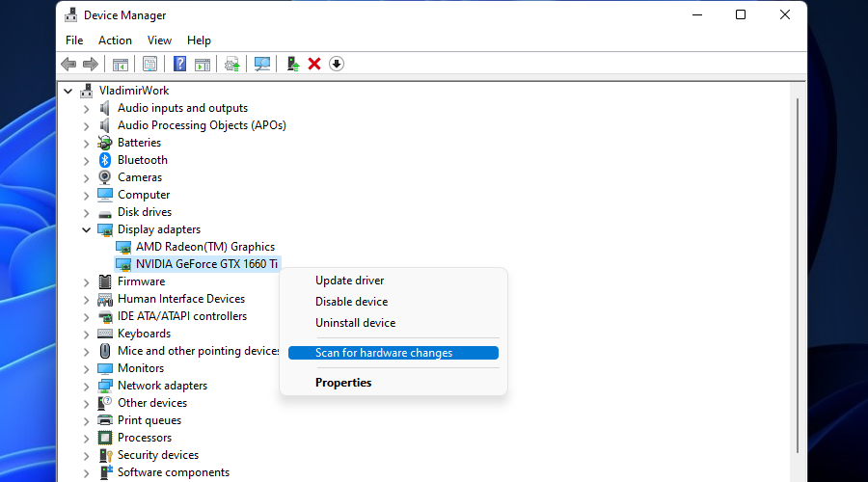
Task: Open the File menu
Action: [x=74, y=40]
